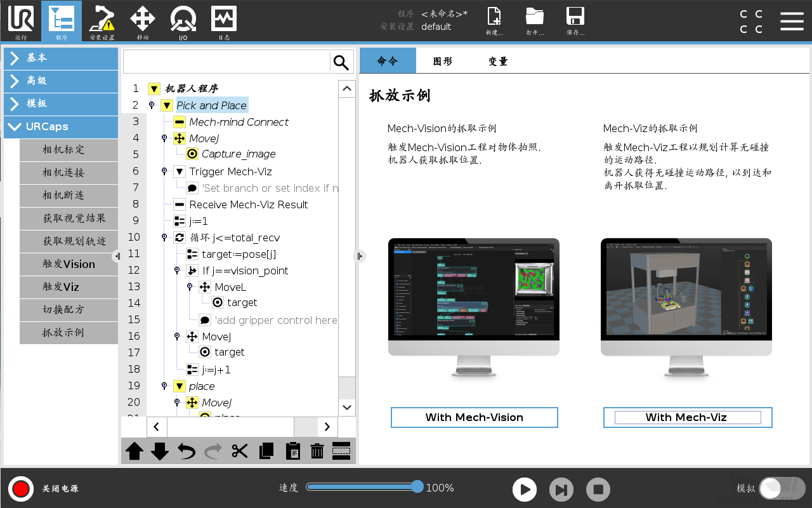Move node up with up-arrow icon
Image resolution: width=812 pixels, height=508 pixels.
(x=134, y=451)
